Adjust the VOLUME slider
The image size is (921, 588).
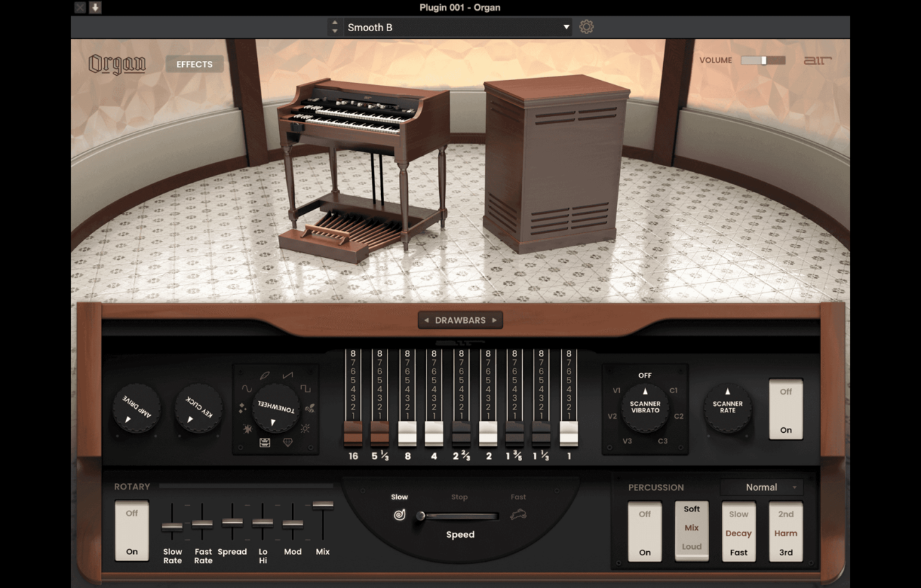[x=763, y=60]
